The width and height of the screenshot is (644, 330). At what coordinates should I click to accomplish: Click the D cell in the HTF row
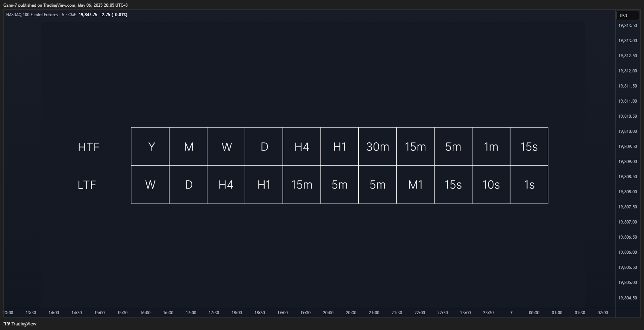tap(264, 147)
